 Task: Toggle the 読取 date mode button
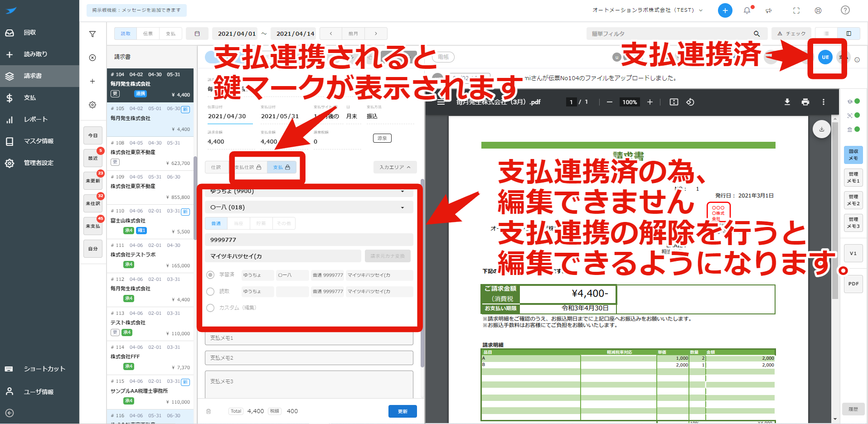pos(126,34)
